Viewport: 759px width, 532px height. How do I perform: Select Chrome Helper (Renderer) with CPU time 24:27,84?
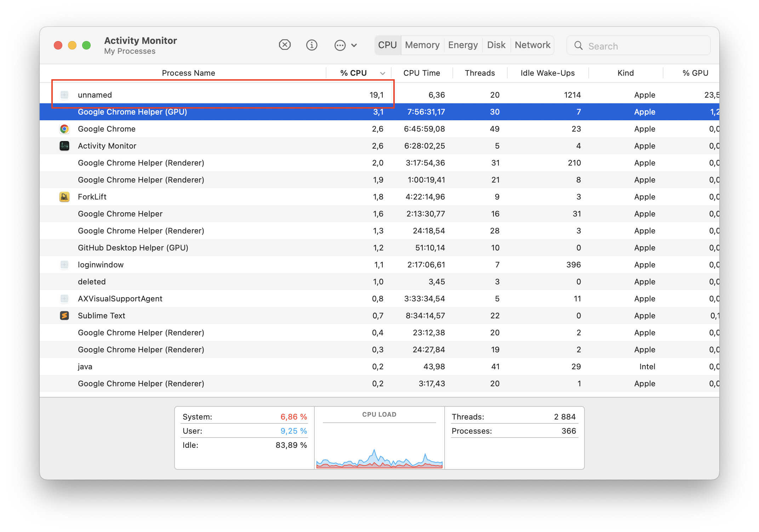[379, 349]
